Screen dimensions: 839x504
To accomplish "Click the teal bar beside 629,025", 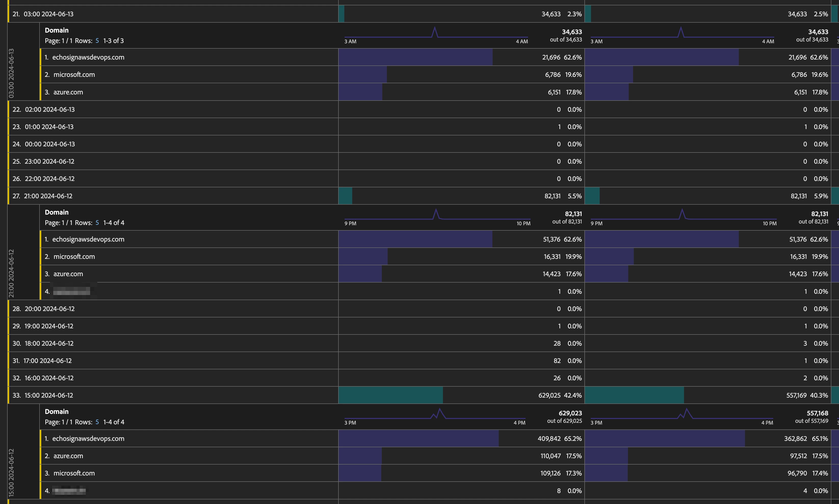I will pyautogui.click(x=390, y=395).
